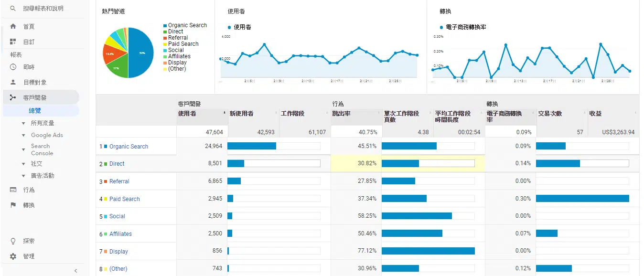The image size is (644, 276).
Task: Open 目標對象 via the person icon
Action: [13, 82]
